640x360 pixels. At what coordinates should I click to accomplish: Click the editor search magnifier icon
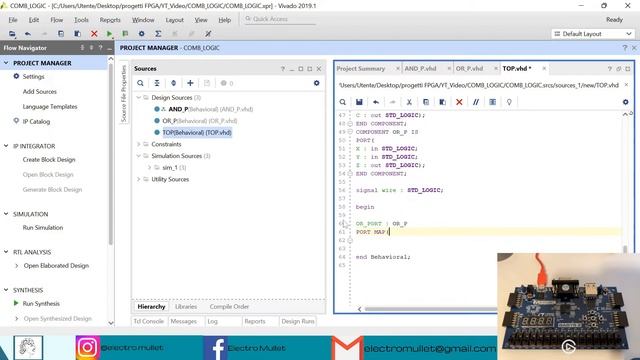343,102
